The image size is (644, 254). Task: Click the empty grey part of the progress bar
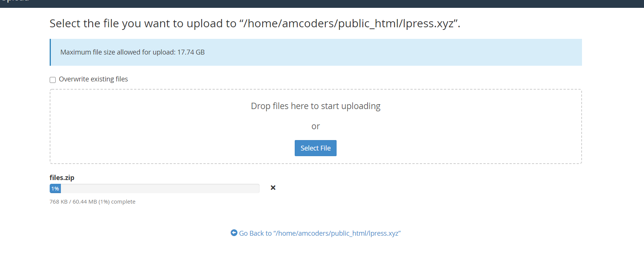(x=161, y=189)
